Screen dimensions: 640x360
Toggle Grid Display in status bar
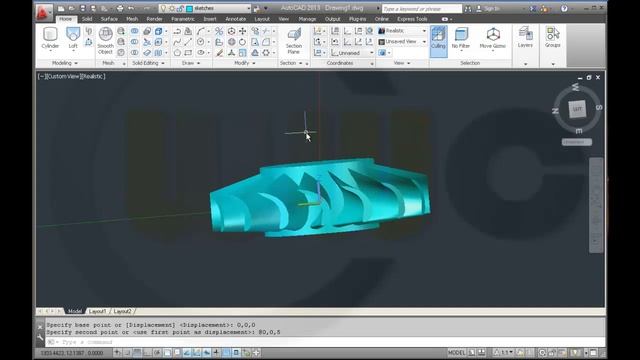138,352
